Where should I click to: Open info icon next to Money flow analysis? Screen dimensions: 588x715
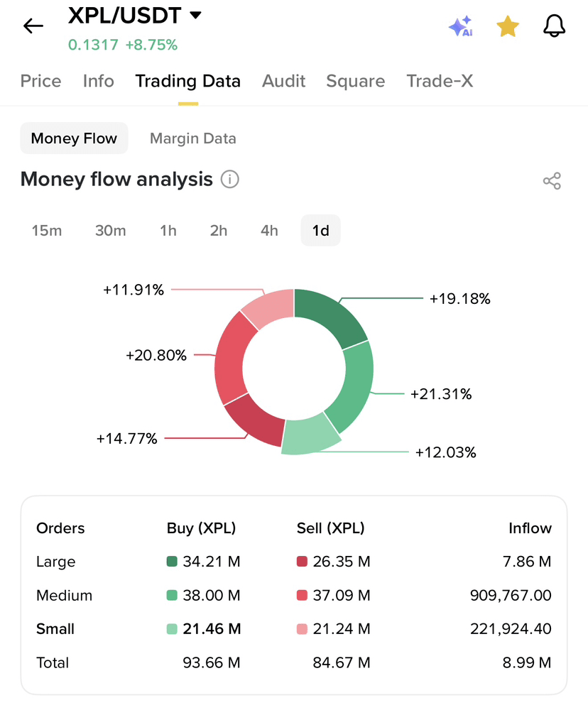point(229,179)
